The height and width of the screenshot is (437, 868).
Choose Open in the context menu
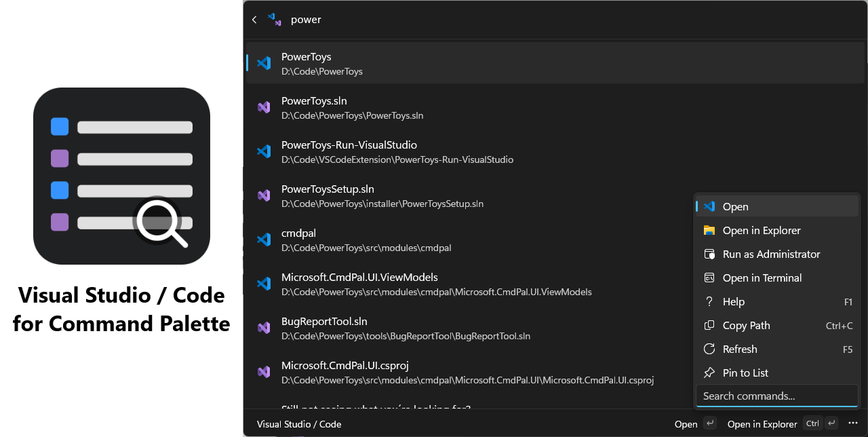coord(777,206)
